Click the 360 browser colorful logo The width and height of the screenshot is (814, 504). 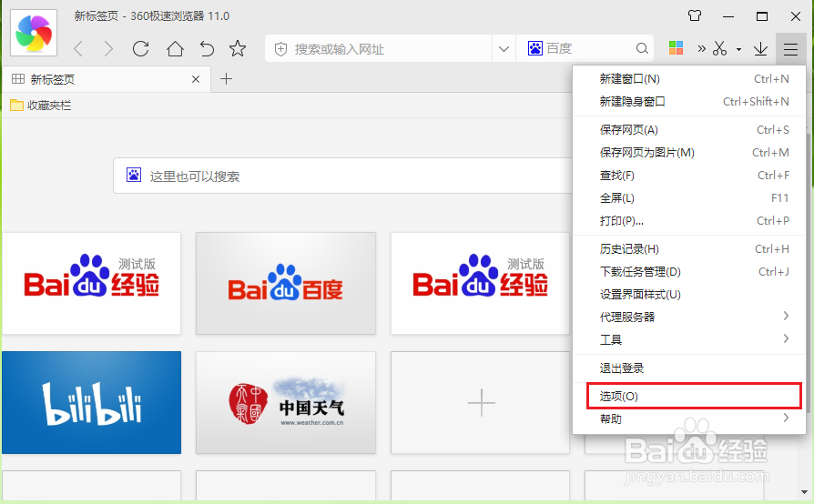pos(34,34)
